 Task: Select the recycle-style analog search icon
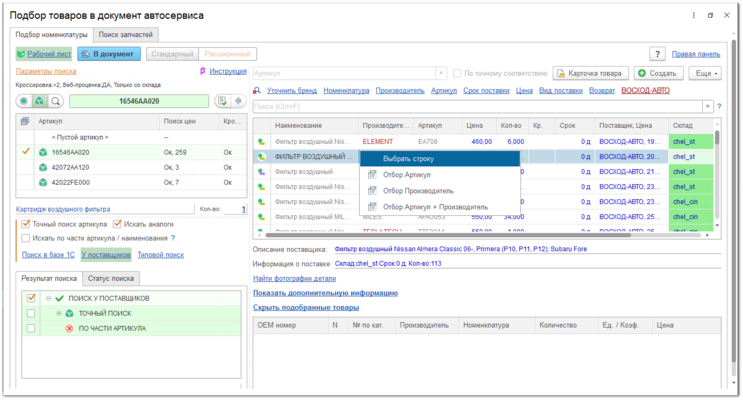point(40,101)
